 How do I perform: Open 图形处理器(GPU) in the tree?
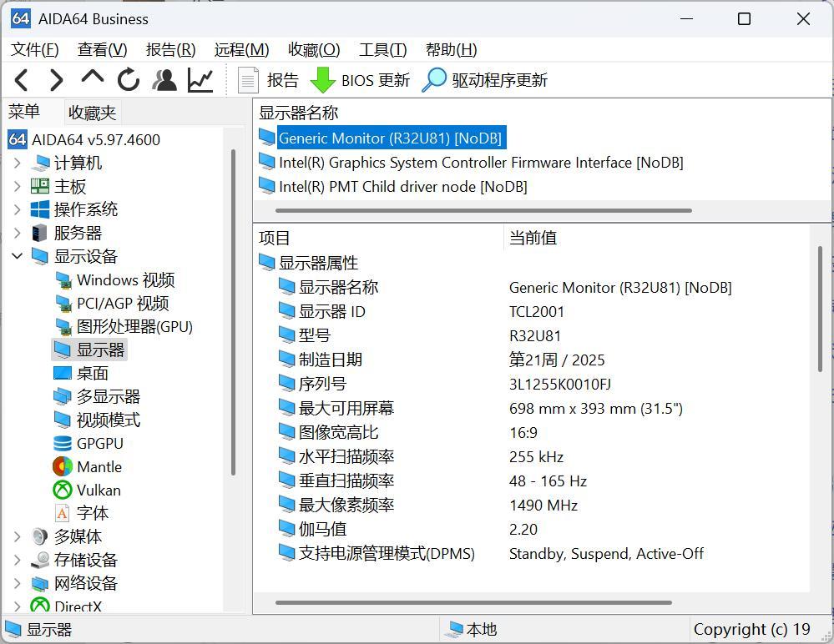(x=124, y=327)
